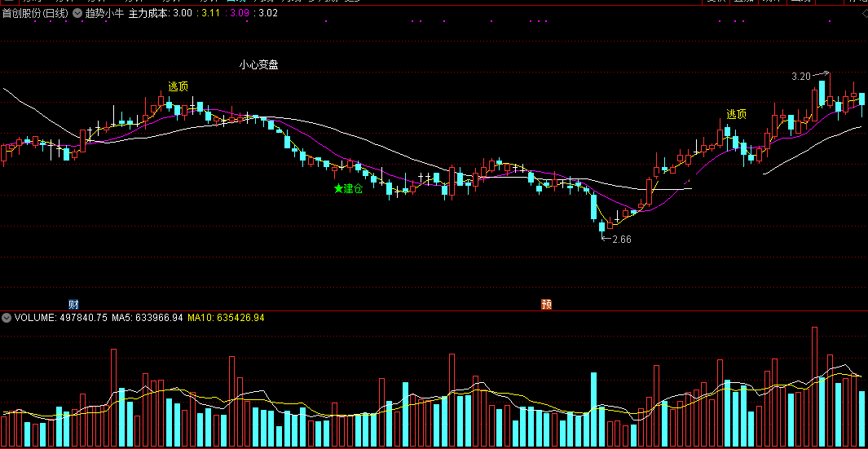Click the tallest red volume bar
The height and width of the screenshot is (449, 868).
click(814, 387)
